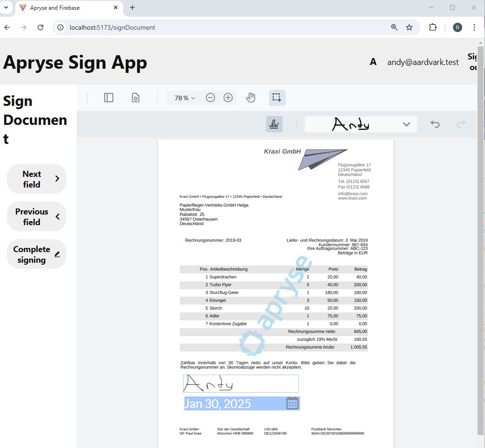The image size is (485, 448).
Task: Click the www.kraxi.com text
Action: pos(352,198)
